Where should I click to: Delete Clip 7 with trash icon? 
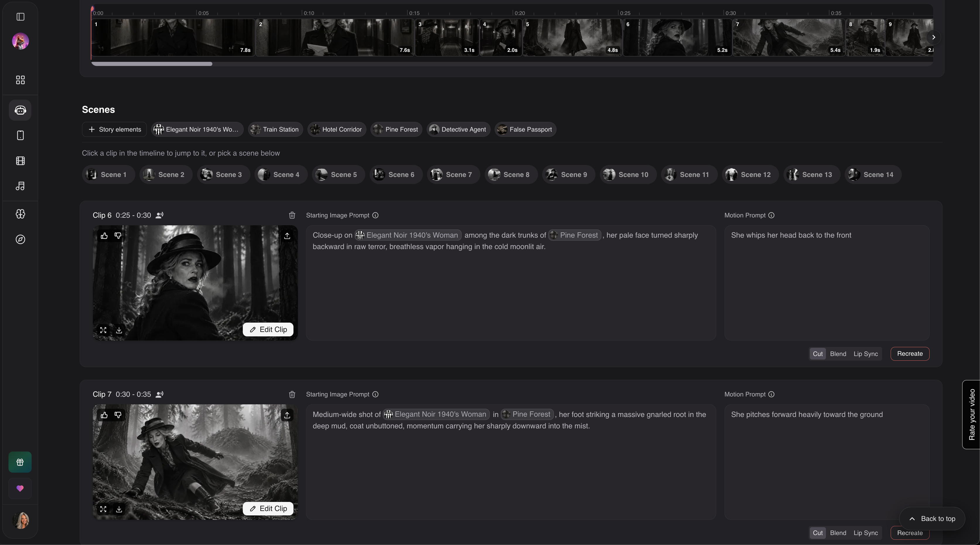tap(292, 395)
